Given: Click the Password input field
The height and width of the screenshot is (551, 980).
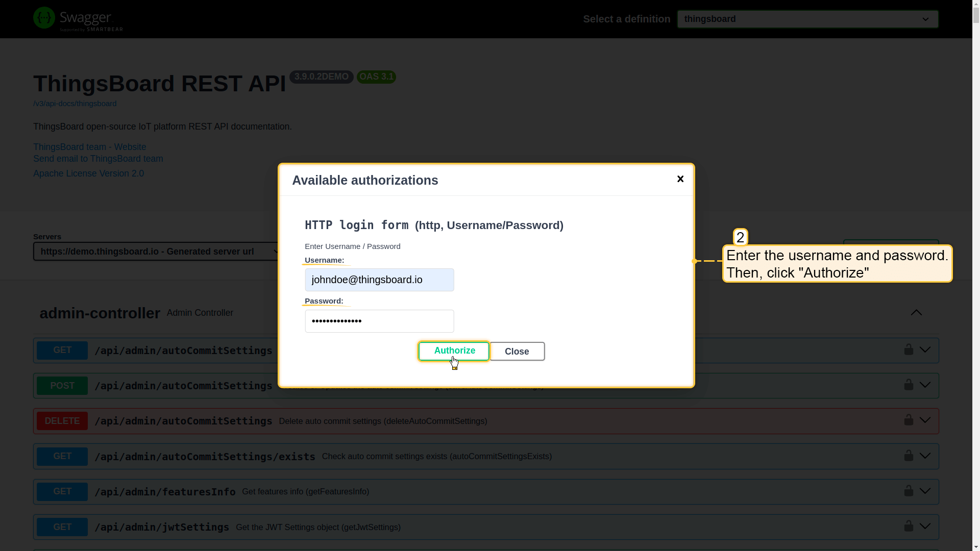Looking at the screenshot, I should coord(379,321).
